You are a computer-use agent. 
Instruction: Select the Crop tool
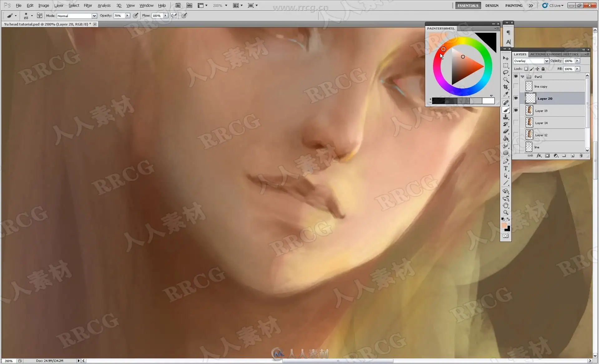click(x=506, y=87)
